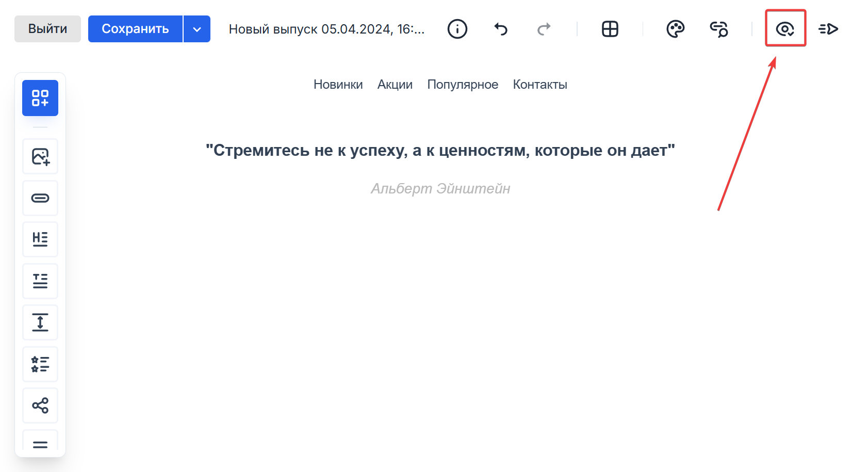Insert a vertical spacer block
This screenshot has height=472, width=868.
[40, 322]
